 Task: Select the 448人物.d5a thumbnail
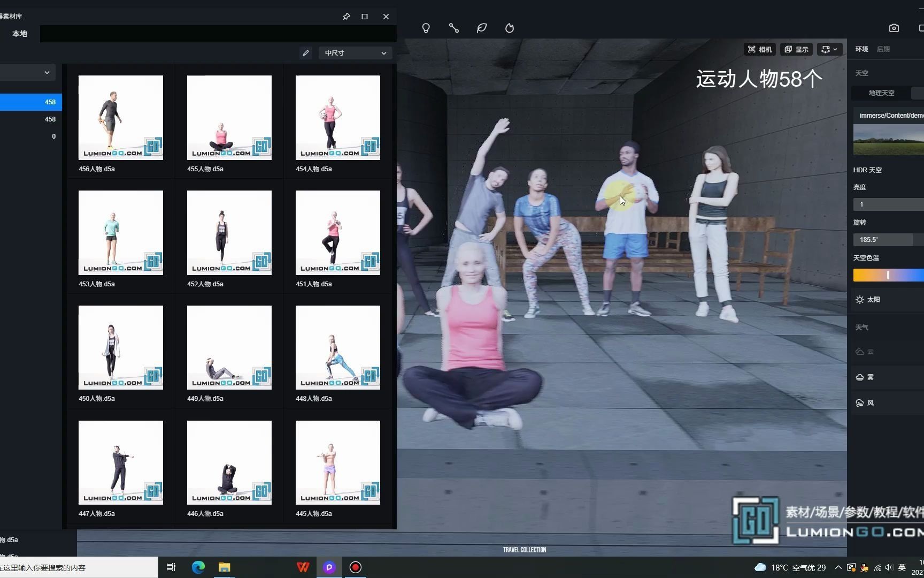pos(338,347)
